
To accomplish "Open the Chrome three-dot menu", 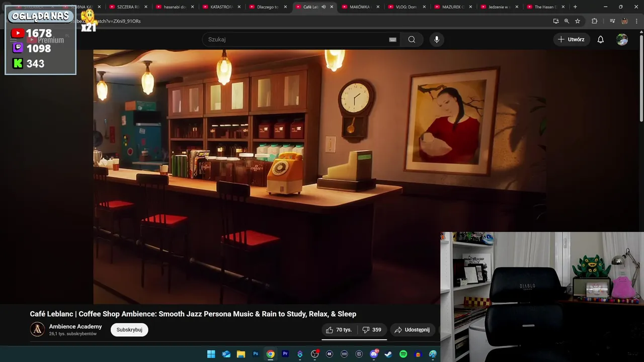I will (x=636, y=21).
